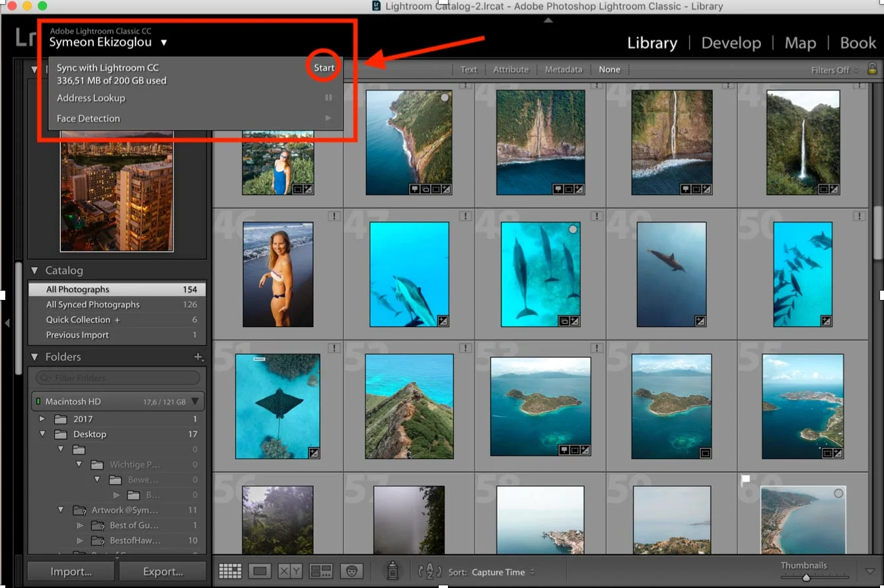
Task: Pause Address Lookup in identity menu
Action: [328, 98]
